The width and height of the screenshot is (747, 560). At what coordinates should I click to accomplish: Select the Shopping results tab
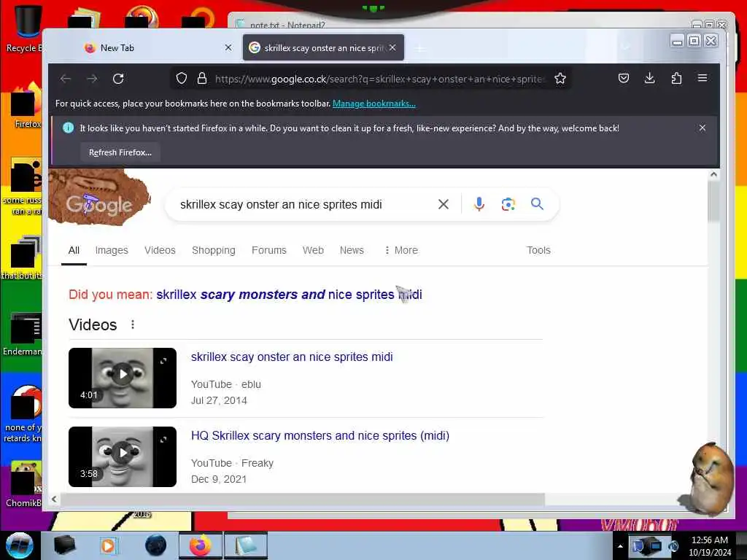[x=214, y=251]
